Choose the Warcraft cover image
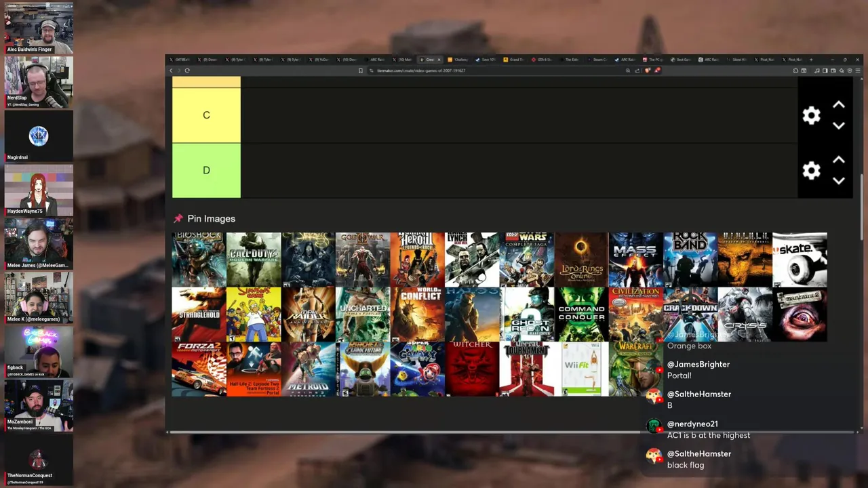 pos(635,369)
